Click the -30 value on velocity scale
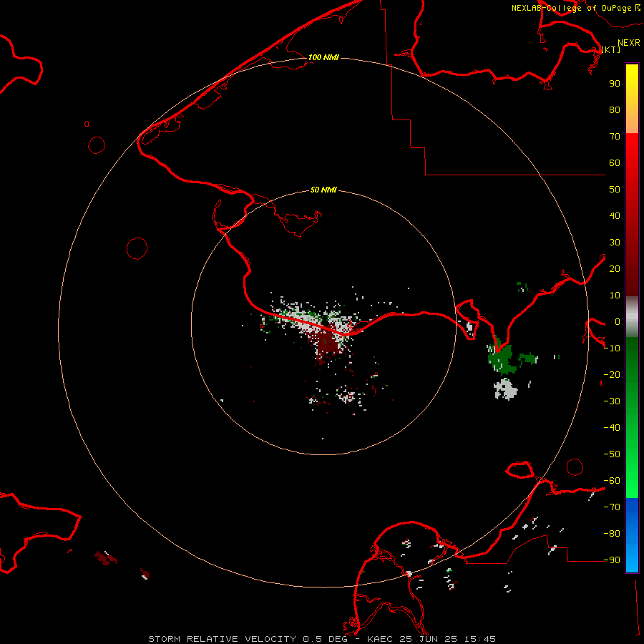 612,401
